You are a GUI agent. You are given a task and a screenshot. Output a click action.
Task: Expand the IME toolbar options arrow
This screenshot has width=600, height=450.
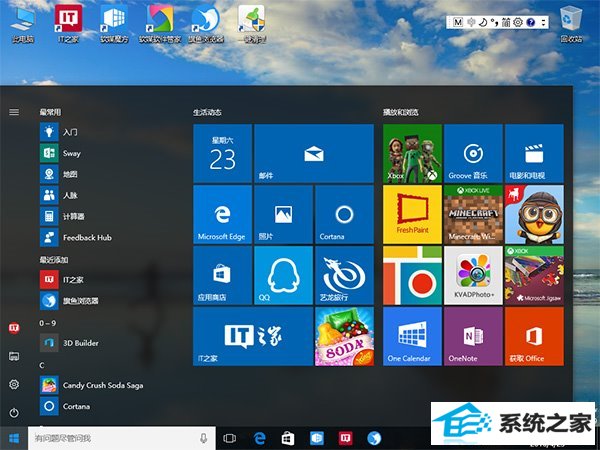point(543,22)
